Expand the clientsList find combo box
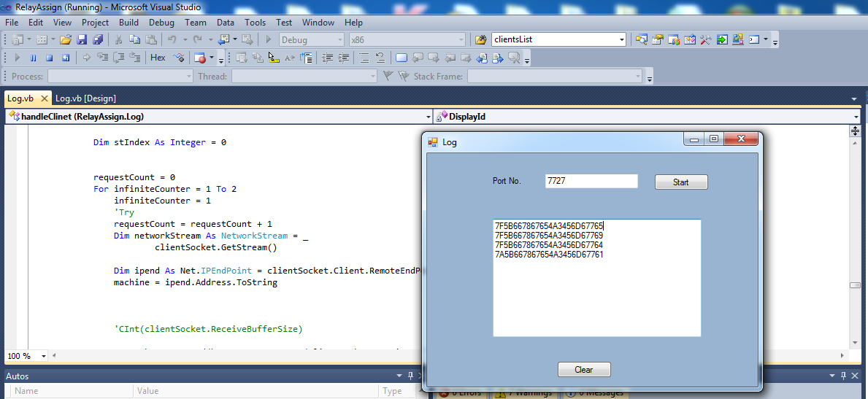 click(622, 39)
